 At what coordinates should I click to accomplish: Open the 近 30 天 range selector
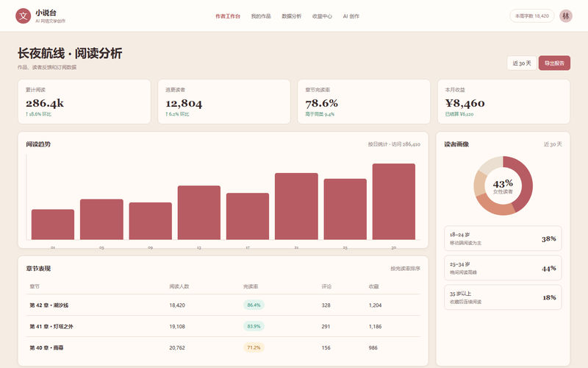522,63
